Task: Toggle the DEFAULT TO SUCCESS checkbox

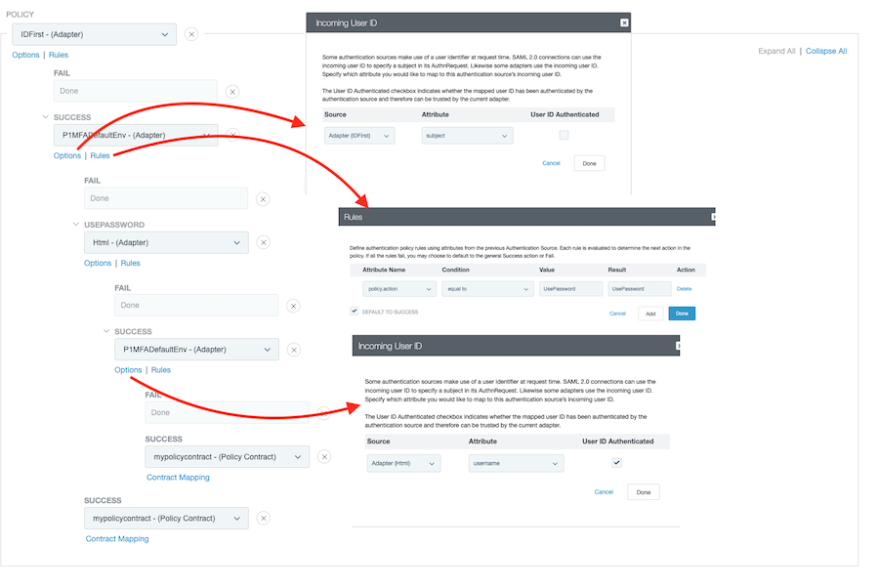Action: coord(355,312)
